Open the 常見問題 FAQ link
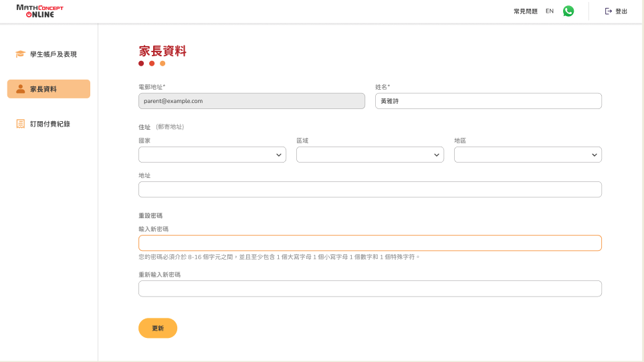This screenshot has height=362, width=644. [525, 11]
